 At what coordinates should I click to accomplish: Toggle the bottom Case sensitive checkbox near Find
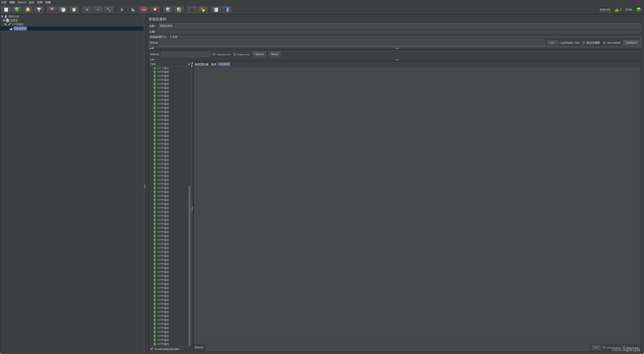click(x=604, y=347)
